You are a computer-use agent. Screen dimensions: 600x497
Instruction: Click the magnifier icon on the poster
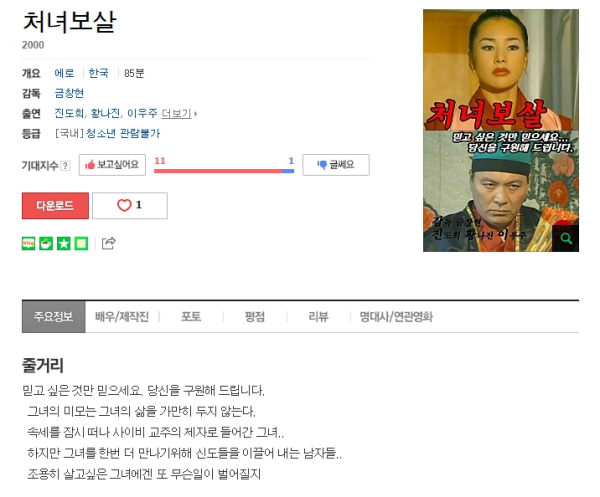(566, 239)
